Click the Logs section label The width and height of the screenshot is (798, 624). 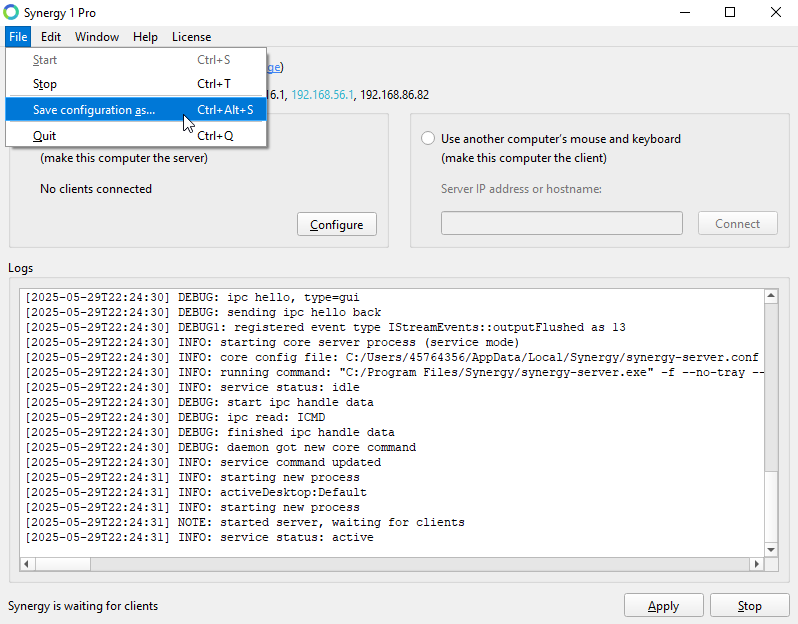[x=20, y=268]
